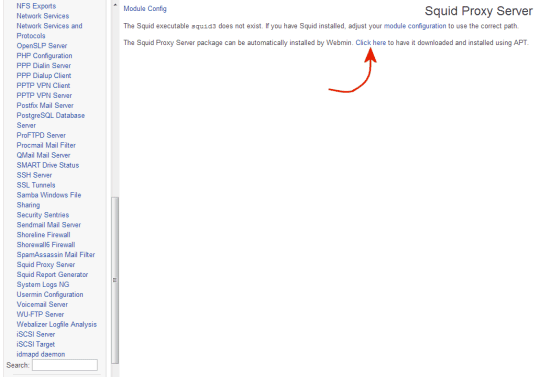Viewport: 550px width, 377px height.
Task: Open the SSL Tunnels module
Action: [x=36, y=185]
